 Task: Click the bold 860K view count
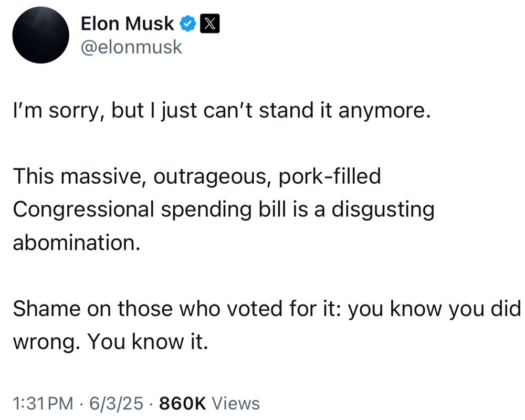pos(183,403)
